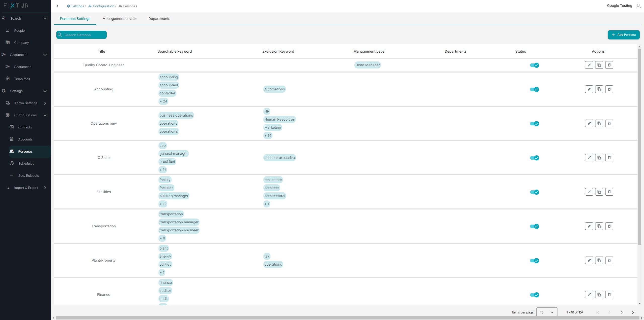Screen dimensions: 644x320
Task: Click the delete icon for Transportation persona
Action: pos(609,226)
